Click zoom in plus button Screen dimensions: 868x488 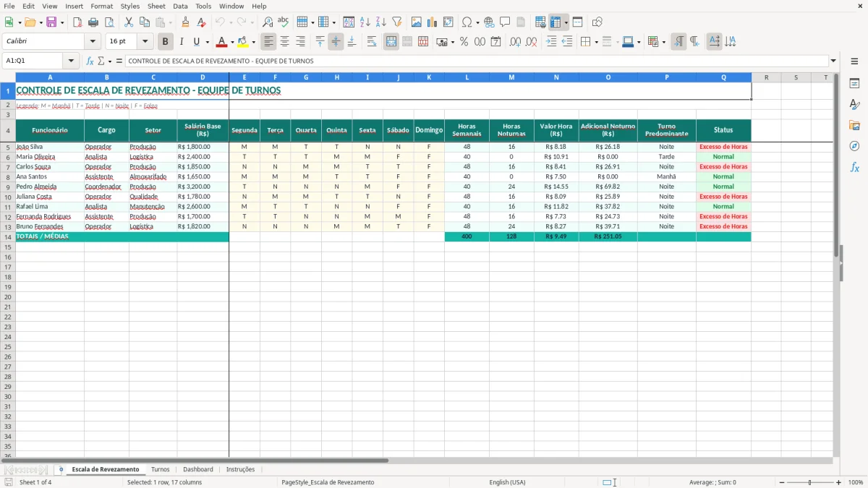point(839,482)
